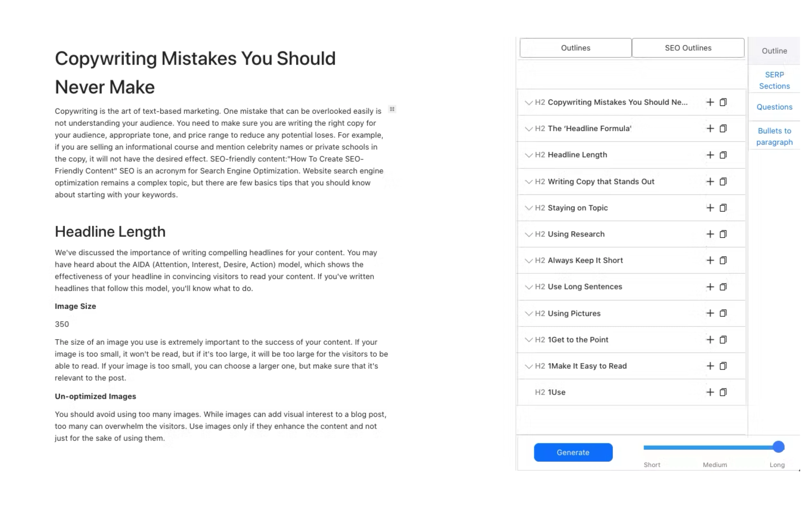This screenshot has height=508, width=812.
Task: Copy 'The Headline Formula' outline item
Action: point(723,129)
